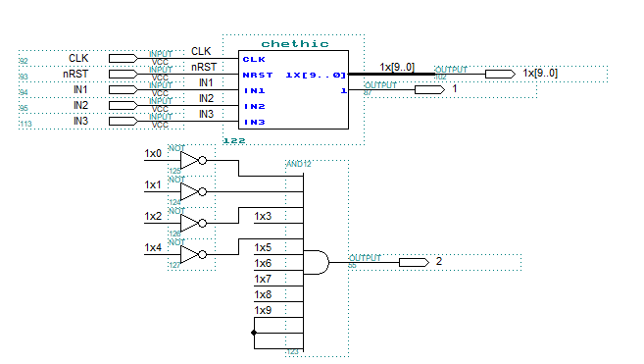This screenshot has height=364, width=644.
Task: Click NOT instance number 127
Action: [174, 265]
